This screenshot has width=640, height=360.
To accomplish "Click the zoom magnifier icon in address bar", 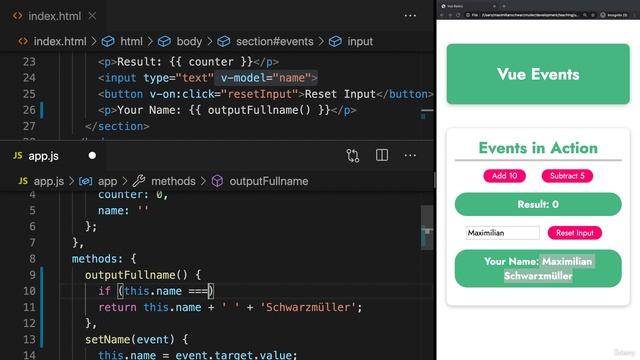I will tap(584, 15).
